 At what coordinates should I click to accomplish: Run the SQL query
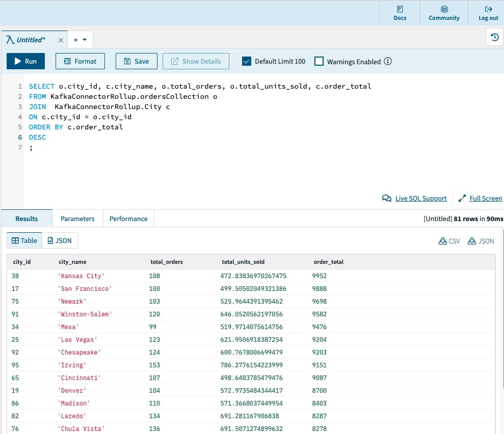pyautogui.click(x=25, y=61)
